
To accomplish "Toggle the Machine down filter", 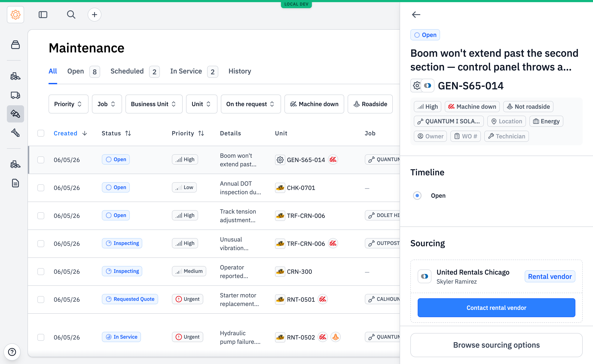I will 314,104.
